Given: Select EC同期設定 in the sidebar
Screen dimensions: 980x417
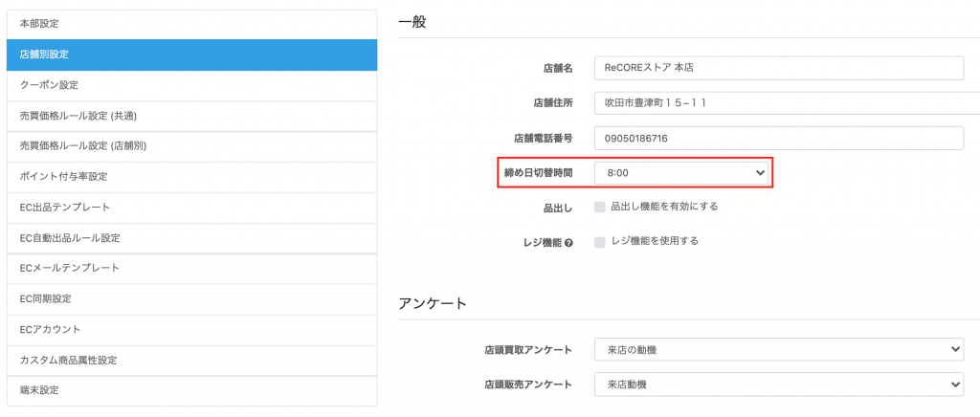Looking at the screenshot, I should [191, 299].
